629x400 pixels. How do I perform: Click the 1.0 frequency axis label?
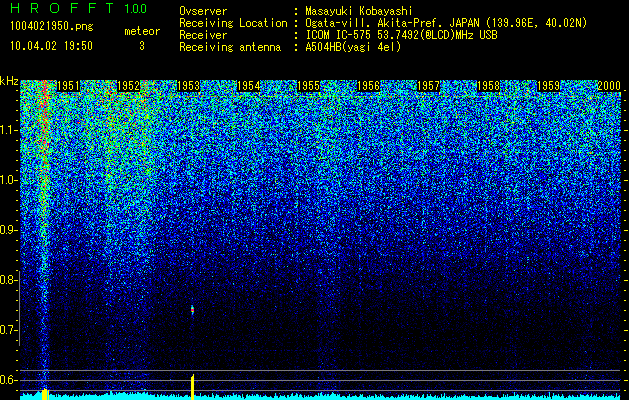click(8, 181)
